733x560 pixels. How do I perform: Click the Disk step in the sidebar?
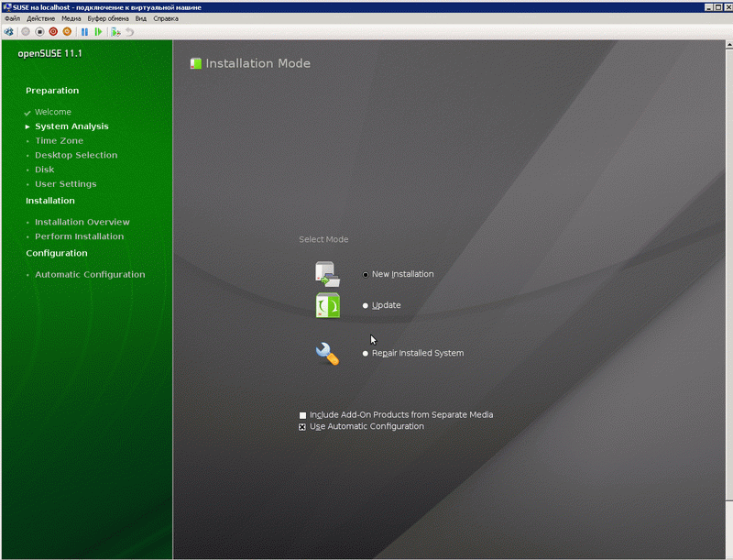coord(44,170)
